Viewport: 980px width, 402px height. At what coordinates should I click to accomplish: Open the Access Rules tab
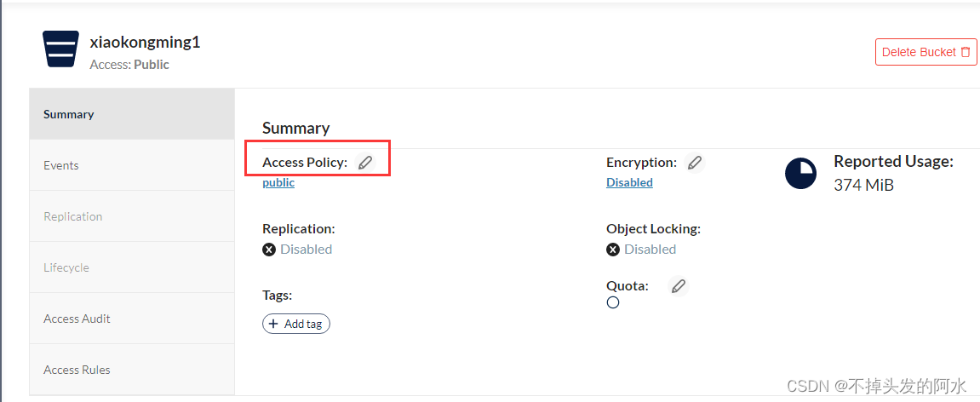pos(132,370)
